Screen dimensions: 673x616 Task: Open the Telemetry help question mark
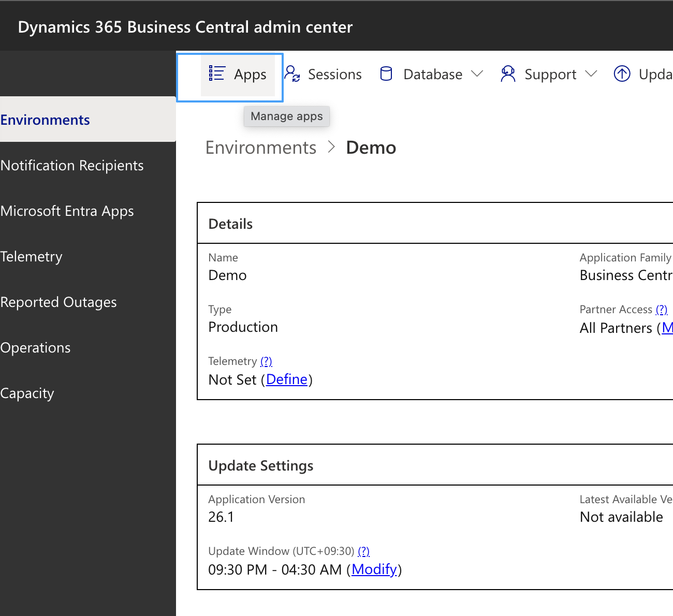pyautogui.click(x=266, y=361)
